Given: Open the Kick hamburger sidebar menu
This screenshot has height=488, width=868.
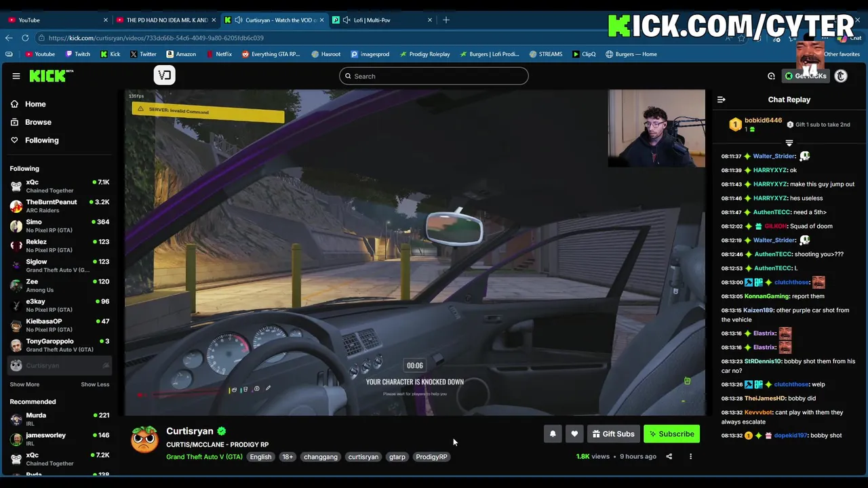Looking at the screenshot, I should 16,76.
